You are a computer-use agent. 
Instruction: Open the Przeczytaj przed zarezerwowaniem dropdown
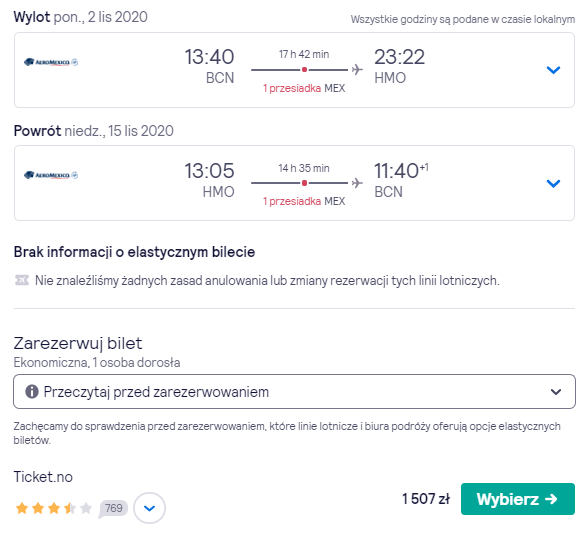click(x=294, y=392)
